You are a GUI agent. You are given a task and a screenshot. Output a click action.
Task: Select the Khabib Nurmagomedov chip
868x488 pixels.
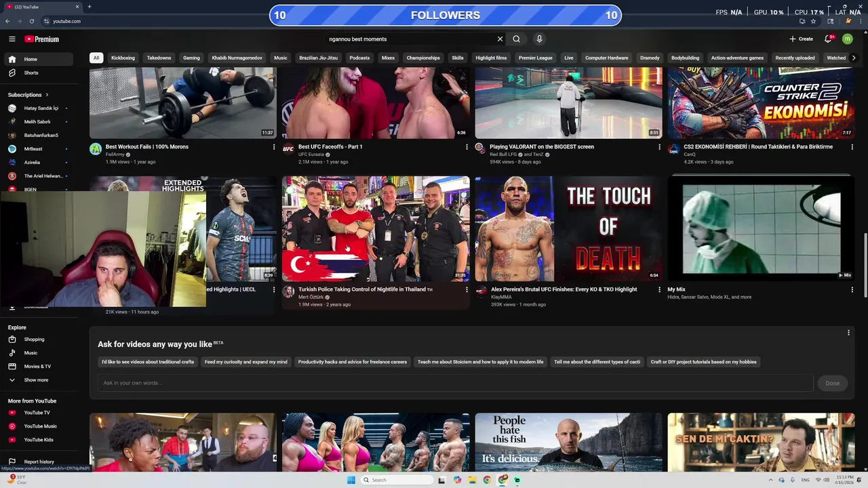pyautogui.click(x=237, y=58)
